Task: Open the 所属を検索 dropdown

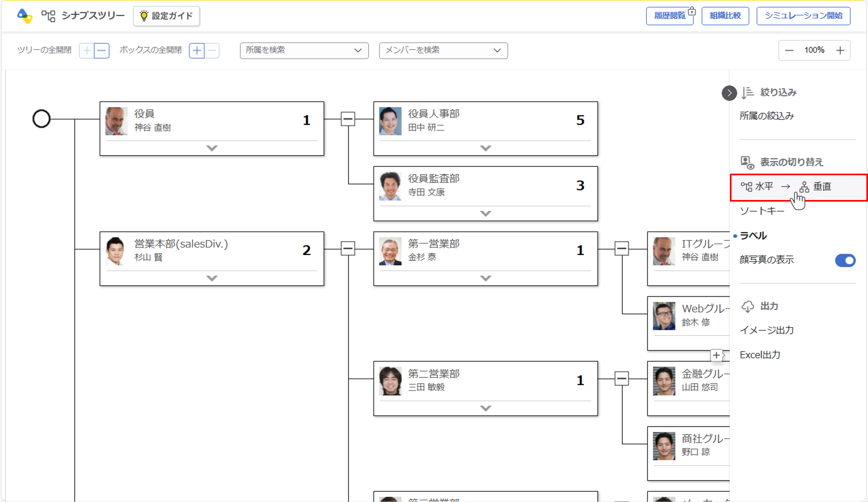Action: coord(304,51)
